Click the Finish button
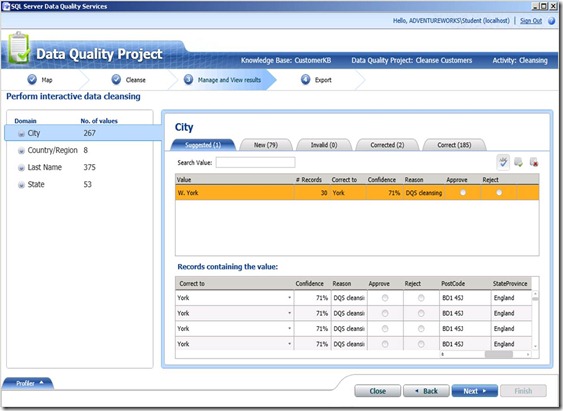The image size is (563, 411). point(523,391)
